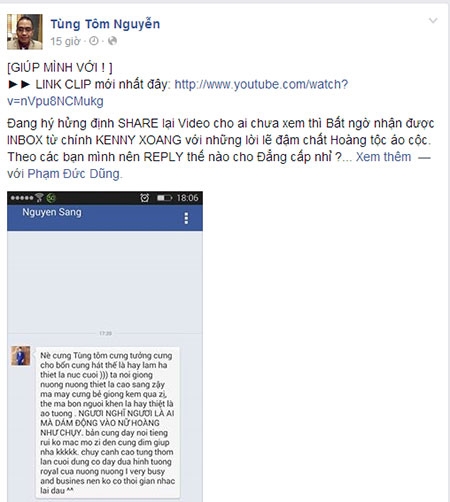
Task: Open the YouTube watch link
Action: (x=177, y=93)
